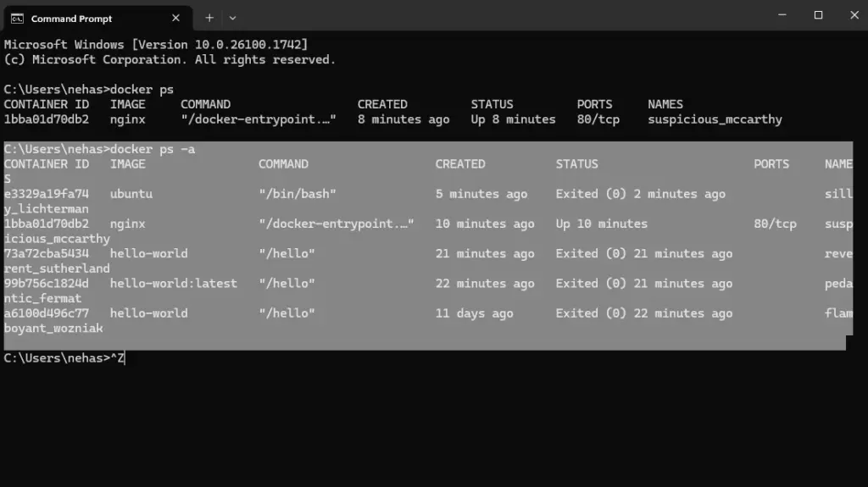Click the typed 'docker ps -a' command
The width and height of the screenshot is (868, 487).
153,149
